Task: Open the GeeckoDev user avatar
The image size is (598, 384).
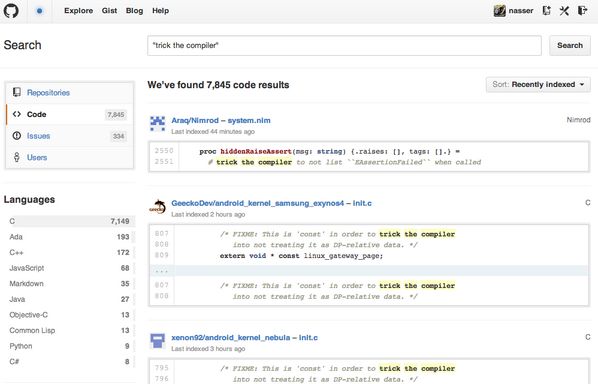Action: tap(158, 206)
